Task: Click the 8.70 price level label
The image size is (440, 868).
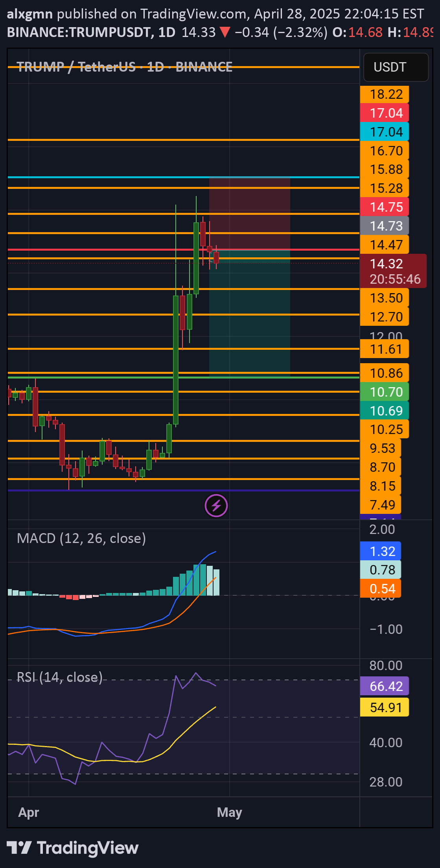Action: click(x=381, y=467)
